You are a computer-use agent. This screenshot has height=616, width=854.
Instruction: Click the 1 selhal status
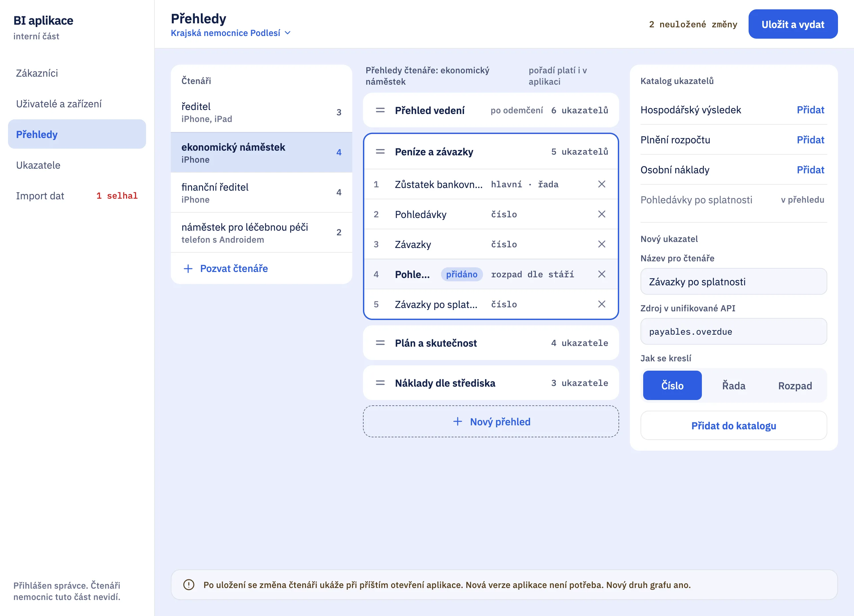coord(117,196)
